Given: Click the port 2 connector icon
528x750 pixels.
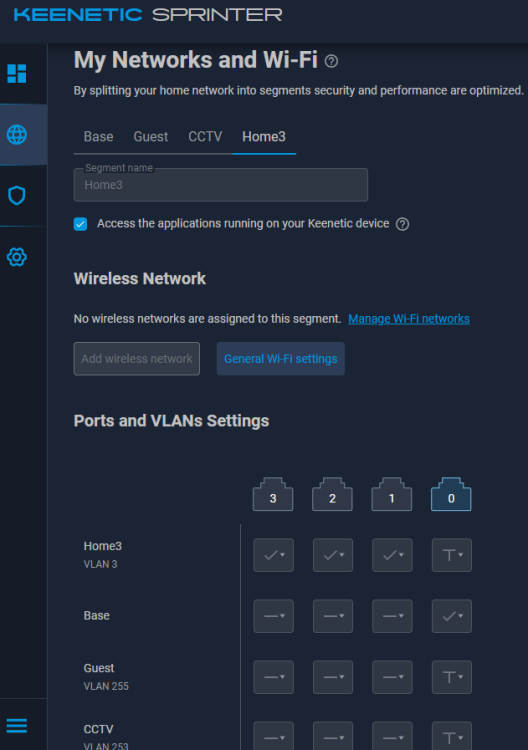Looking at the screenshot, I should 332,494.
